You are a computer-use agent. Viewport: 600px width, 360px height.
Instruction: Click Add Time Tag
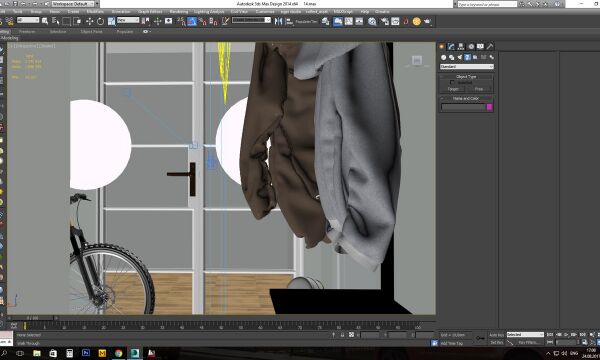point(452,343)
